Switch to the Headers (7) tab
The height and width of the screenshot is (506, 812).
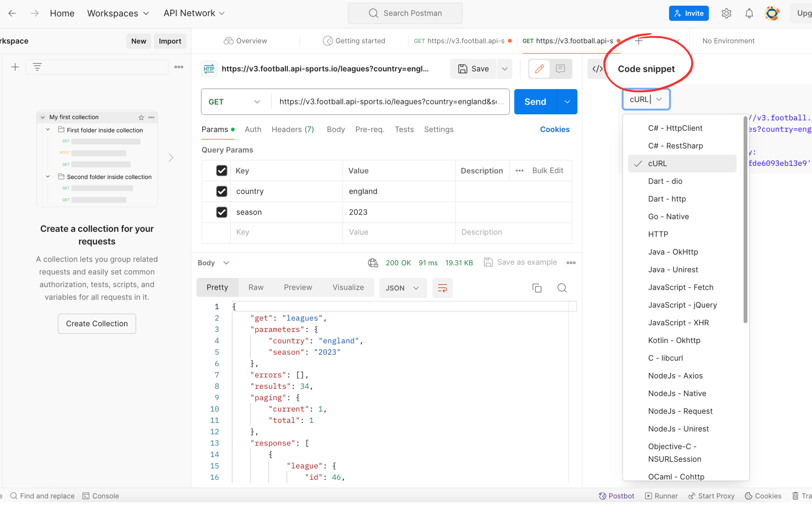coord(293,130)
